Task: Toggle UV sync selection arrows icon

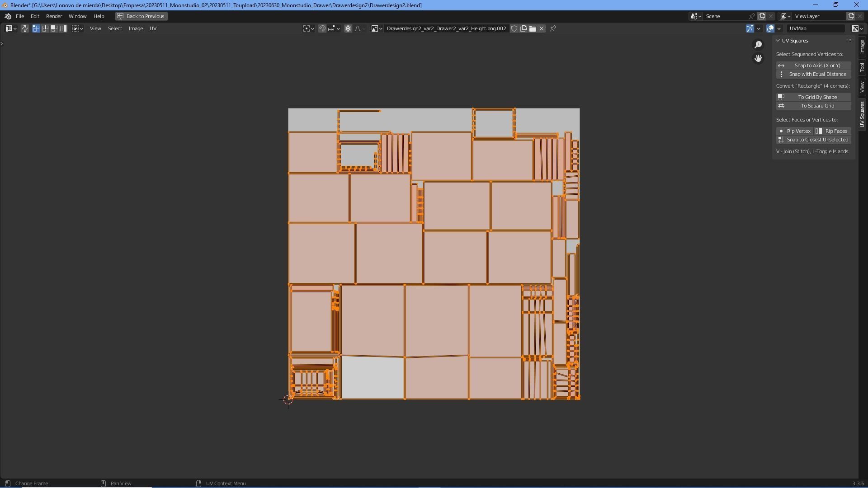Action: click(x=25, y=28)
